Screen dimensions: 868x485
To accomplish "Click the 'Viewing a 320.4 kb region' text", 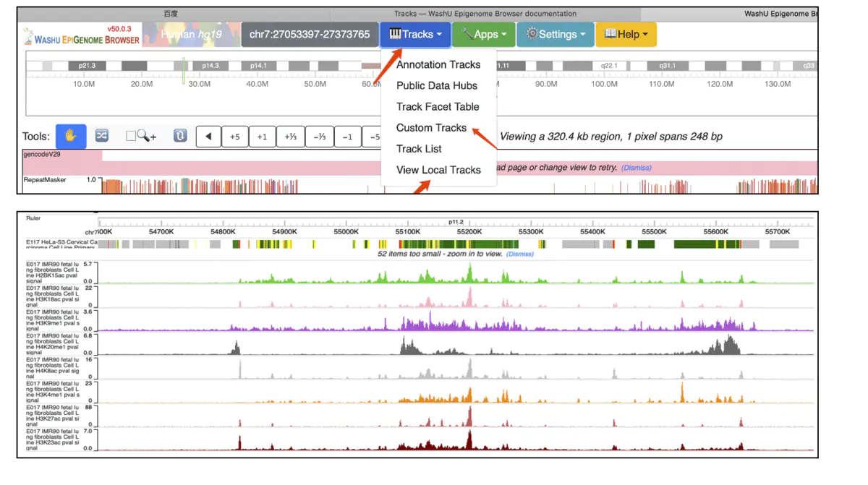I will pos(610,136).
